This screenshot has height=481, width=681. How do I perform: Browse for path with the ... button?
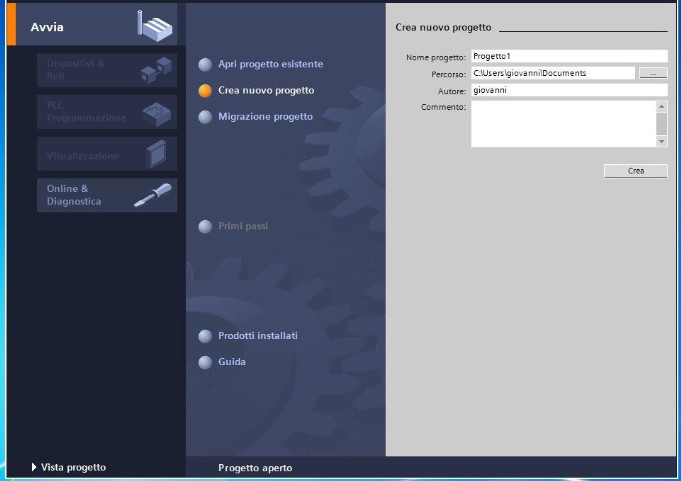[x=653, y=73]
